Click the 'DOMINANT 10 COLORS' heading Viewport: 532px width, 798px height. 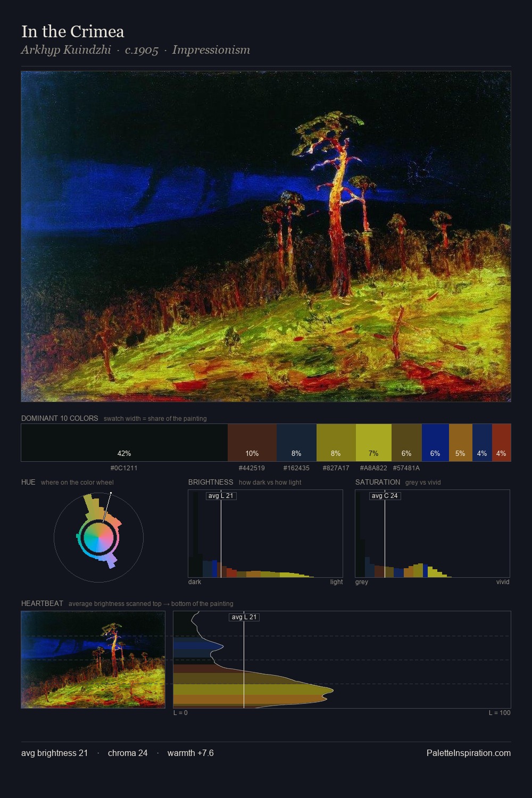point(60,418)
